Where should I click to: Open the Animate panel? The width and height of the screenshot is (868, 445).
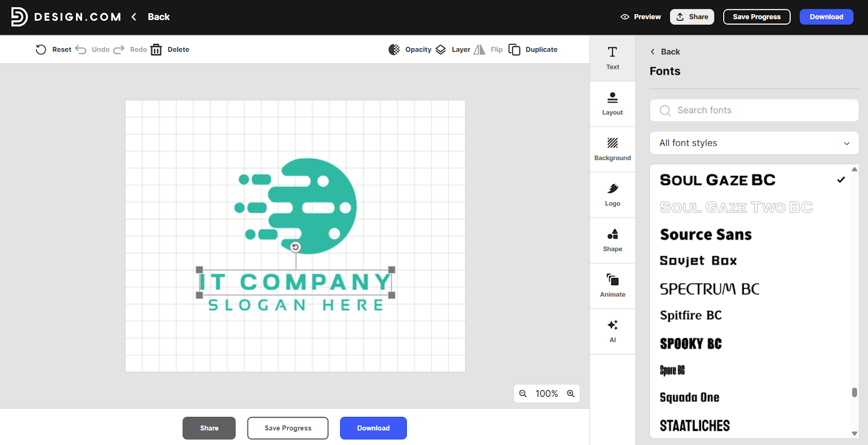[612, 286]
